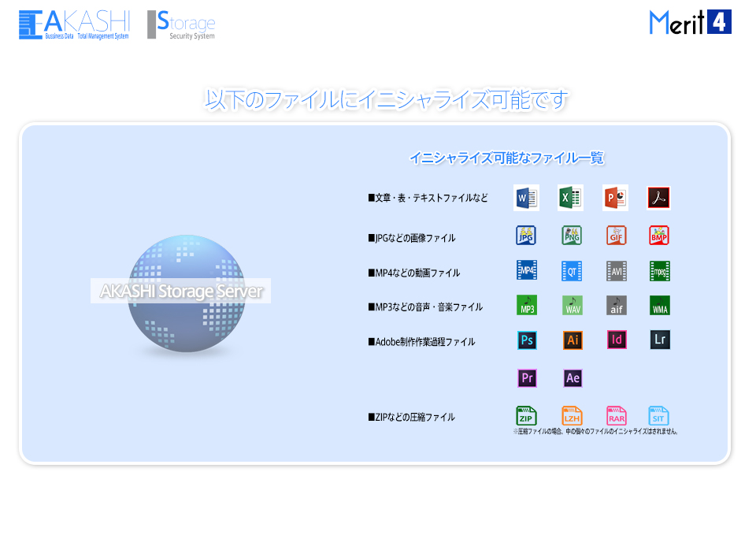Select the BMP image file icon
The width and height of the screenshot is (756, 535).
[x=659, y=236]
